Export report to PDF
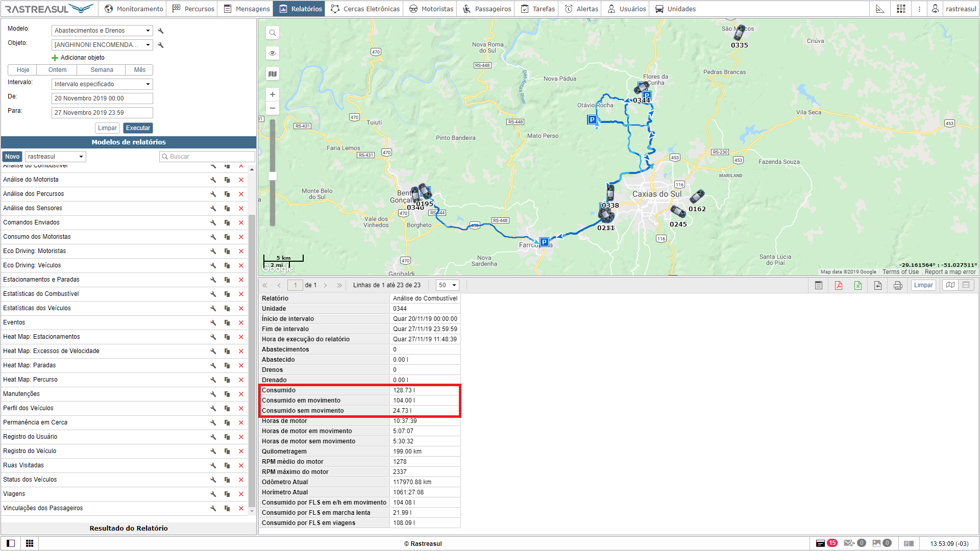Image resolution: width=980 pixels, height=551 pixels. tap(839, 285)
